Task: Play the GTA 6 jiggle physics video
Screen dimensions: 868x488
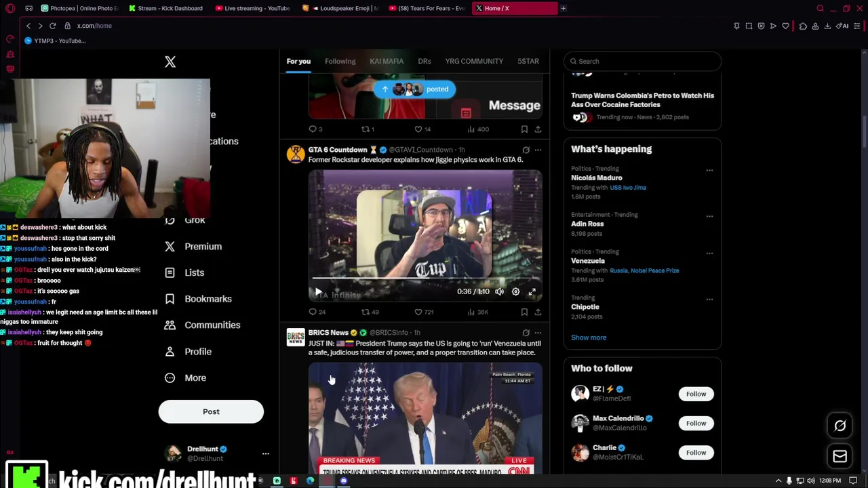Action: pos(319,292)
